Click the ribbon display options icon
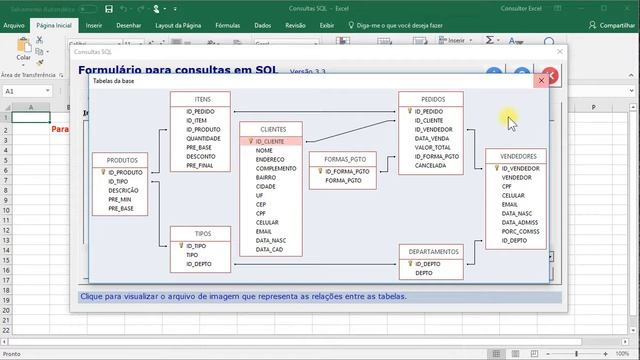Screen dimensions: 640x360 557,9
